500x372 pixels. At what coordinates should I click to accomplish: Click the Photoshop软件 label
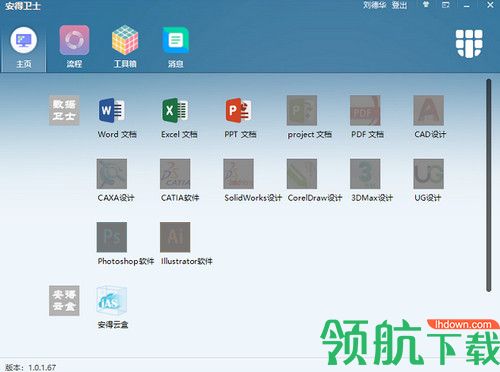coord(126,261)
